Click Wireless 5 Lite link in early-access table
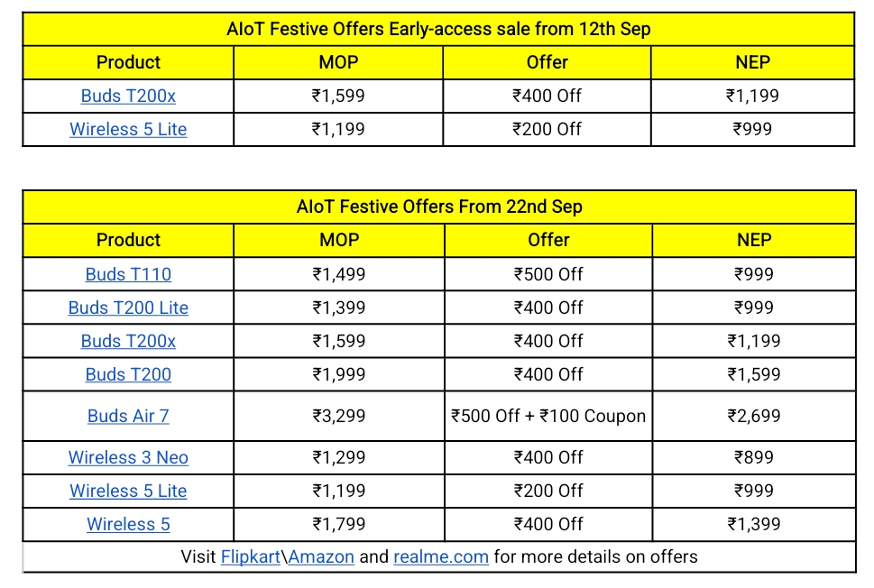The width and height of the screenshot is (874, 588). tap(128, 129)
